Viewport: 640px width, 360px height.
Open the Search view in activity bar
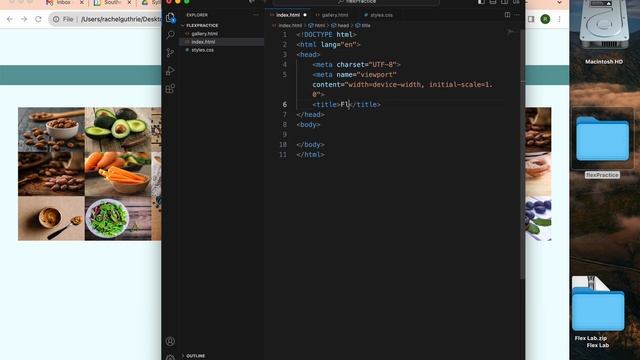(x=170, y=35)
